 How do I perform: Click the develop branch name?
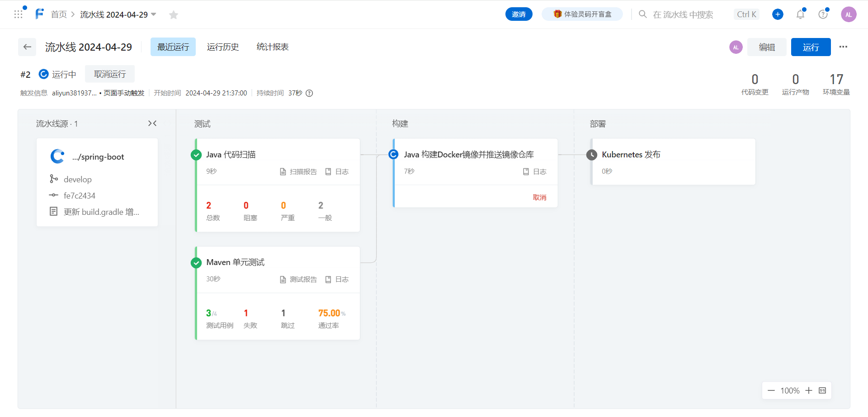point(78,180)
